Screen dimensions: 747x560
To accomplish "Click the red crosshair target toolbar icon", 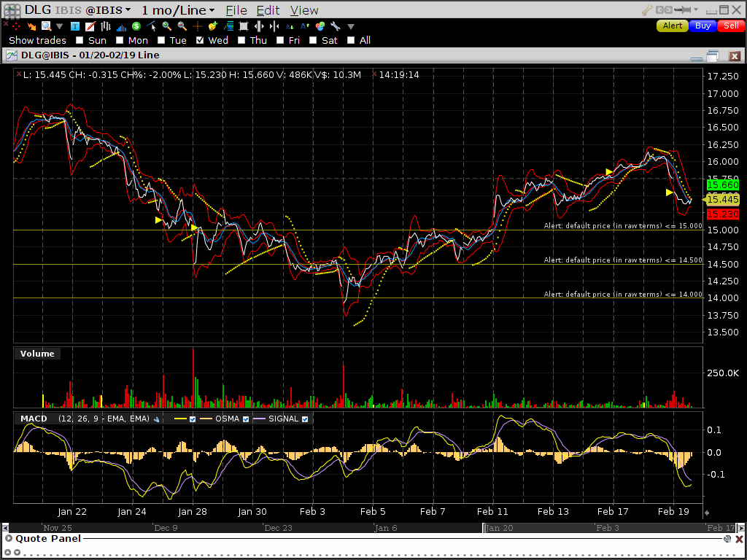I will coord(16,26).
